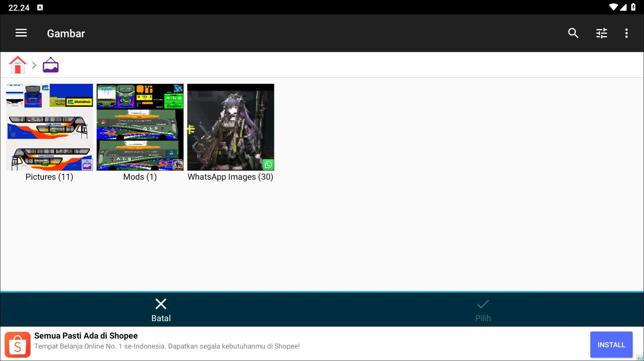Go to the home breadcrumb icon
The height and width of the screenshot is (361, 644).
[18, 65]
